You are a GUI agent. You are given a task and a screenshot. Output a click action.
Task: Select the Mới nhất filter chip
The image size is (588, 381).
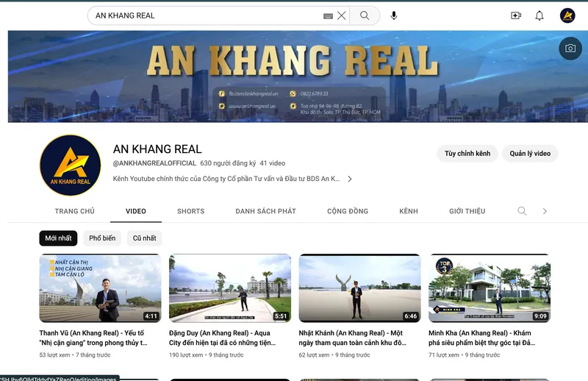pyautogui.click(x=58, y=238)
